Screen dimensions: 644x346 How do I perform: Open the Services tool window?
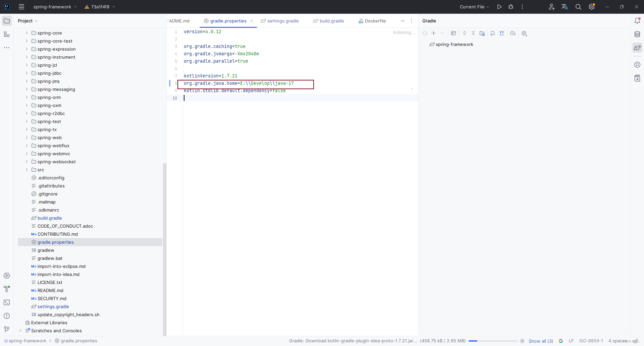(x=7, y=276)
